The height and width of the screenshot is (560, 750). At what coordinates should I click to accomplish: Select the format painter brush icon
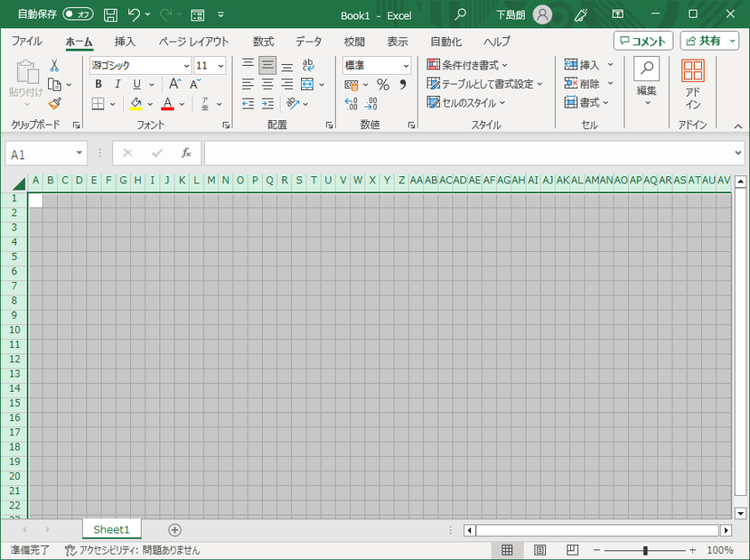pyautogui.click(x=54, y=104)
